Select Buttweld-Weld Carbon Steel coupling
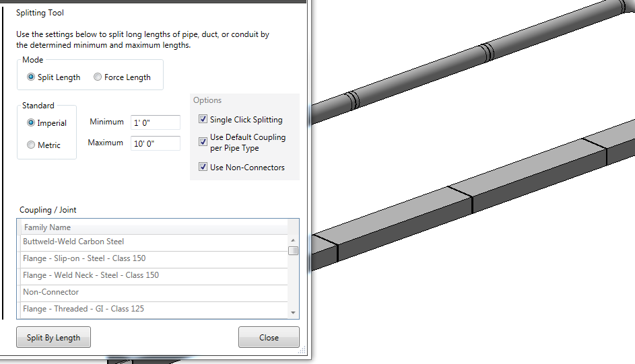The image size is (635, 364). point(154,242)
